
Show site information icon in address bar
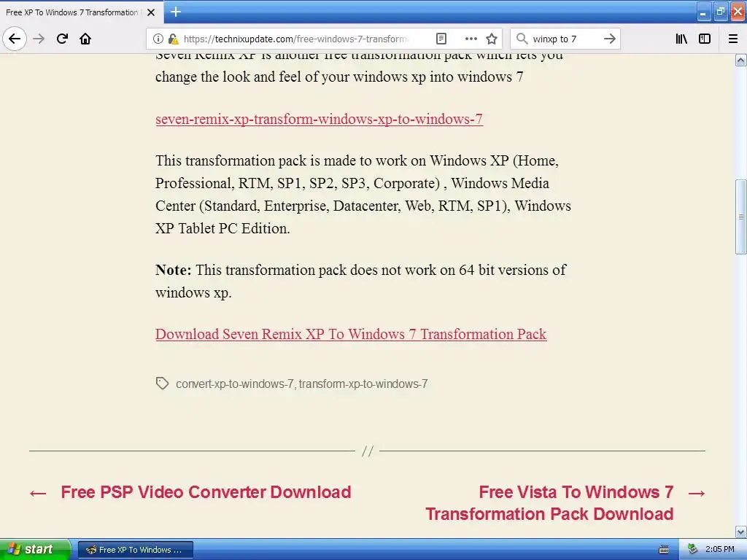(x=158, y=39)
